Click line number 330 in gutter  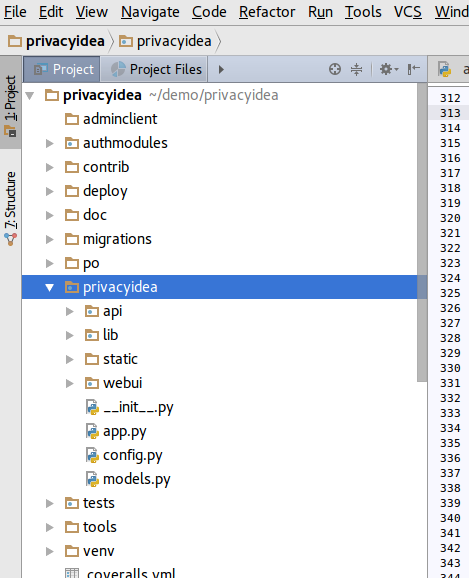tap(450, 368)
